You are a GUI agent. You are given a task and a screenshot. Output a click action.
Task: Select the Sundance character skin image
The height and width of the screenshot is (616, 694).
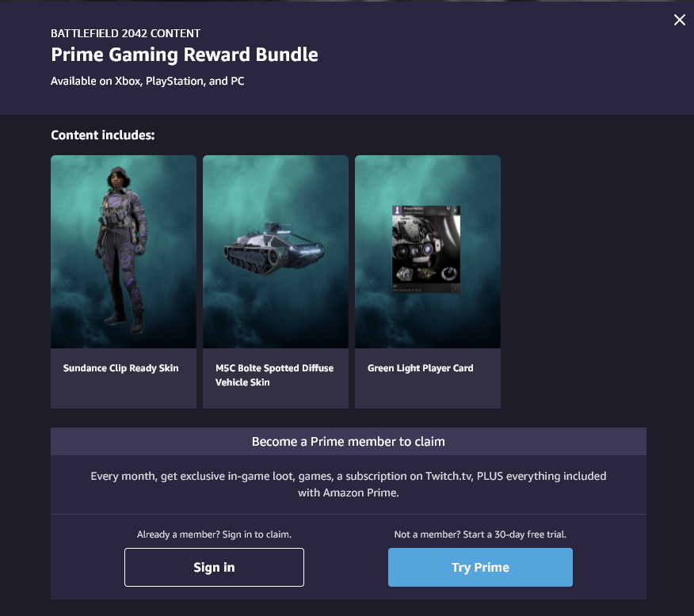[124, 252]
